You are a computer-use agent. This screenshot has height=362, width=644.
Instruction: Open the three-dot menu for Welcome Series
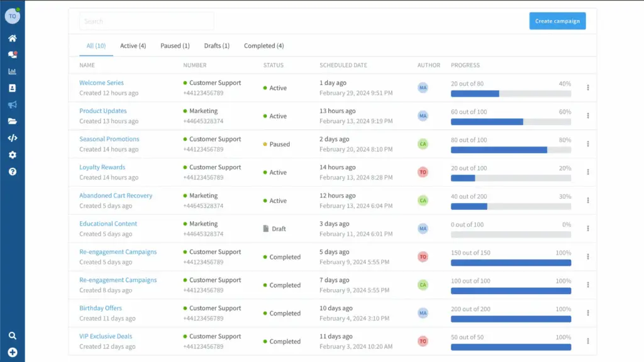click(x=588, y=88)
